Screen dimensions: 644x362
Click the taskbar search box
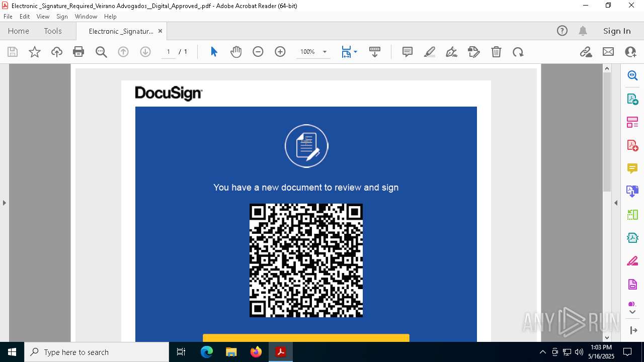click(97, 352)
